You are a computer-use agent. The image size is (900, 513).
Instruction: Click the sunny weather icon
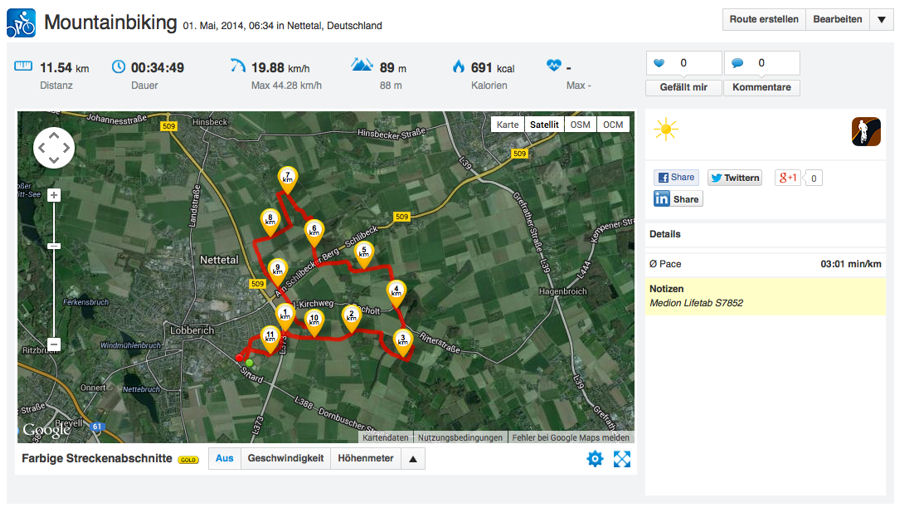click(x=666, y=130)
